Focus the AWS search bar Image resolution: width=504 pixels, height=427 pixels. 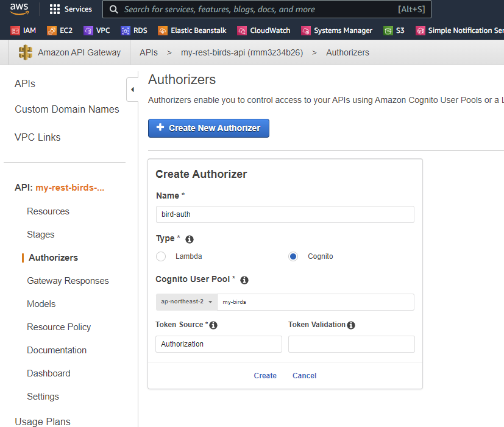coord(267,9)
